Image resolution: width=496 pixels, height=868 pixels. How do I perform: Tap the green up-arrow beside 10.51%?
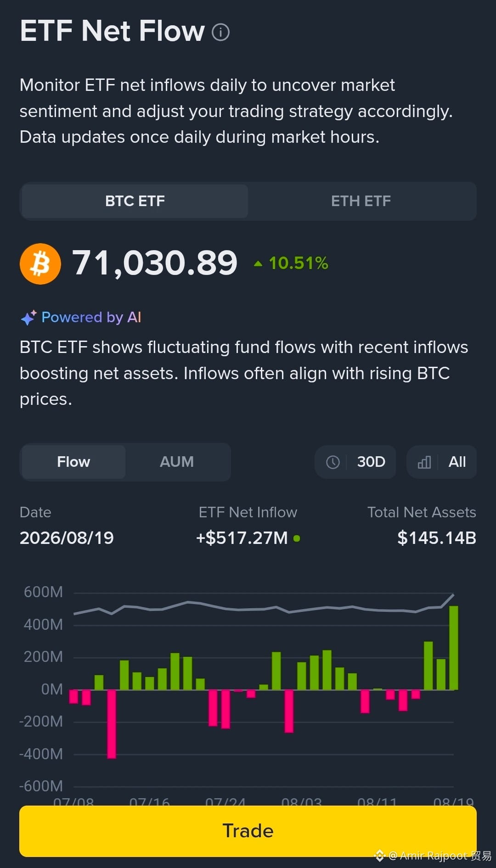258,263
